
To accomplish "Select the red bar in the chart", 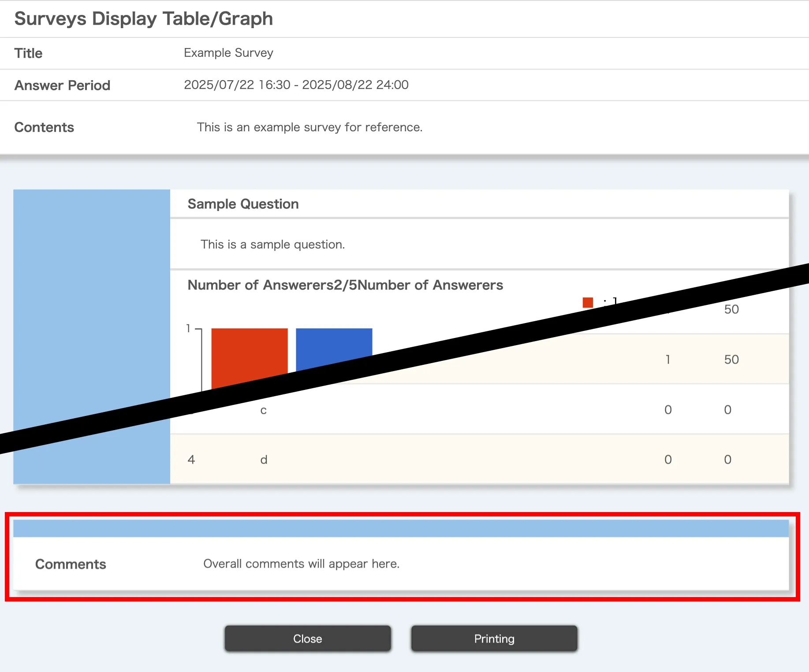I will 249,353.
